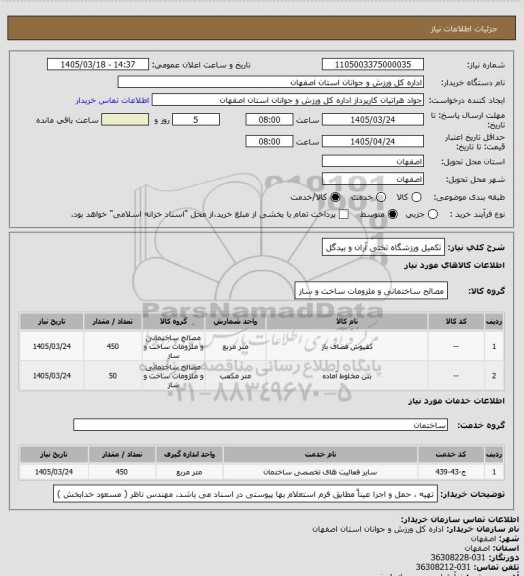
Task: Click the request creator name field
Action: [x=288, y=100]
